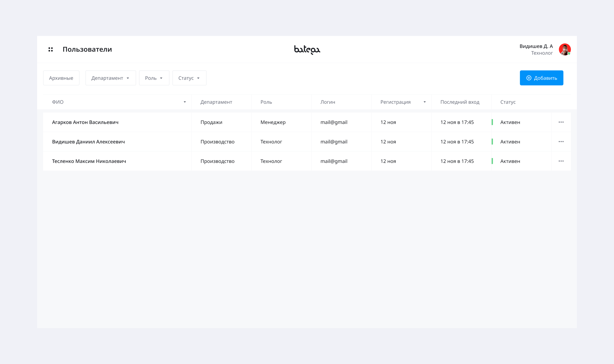The image size is (614, 364).
Task: Expand the Департамент filter dropdown
Action: (x=110, y=78)
